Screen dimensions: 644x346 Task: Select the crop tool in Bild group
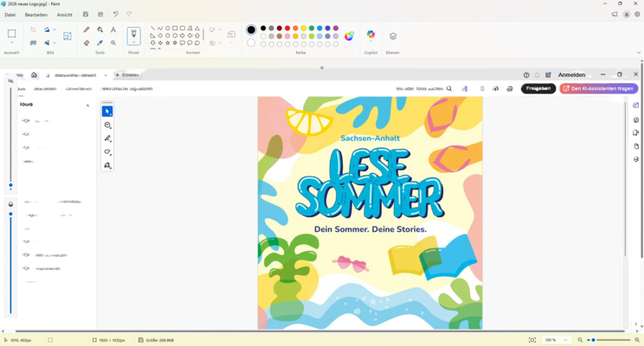pyautogui.click(x=33, y=29)
